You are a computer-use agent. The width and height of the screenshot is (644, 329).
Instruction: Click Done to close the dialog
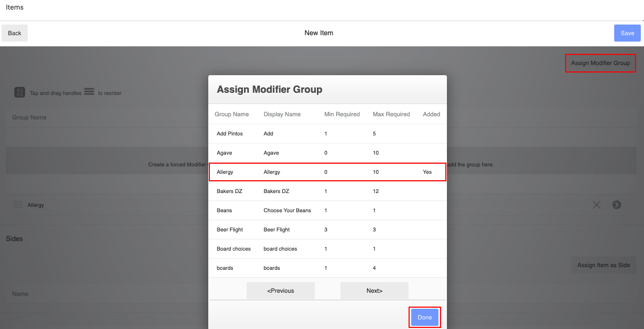pos(425,317)
